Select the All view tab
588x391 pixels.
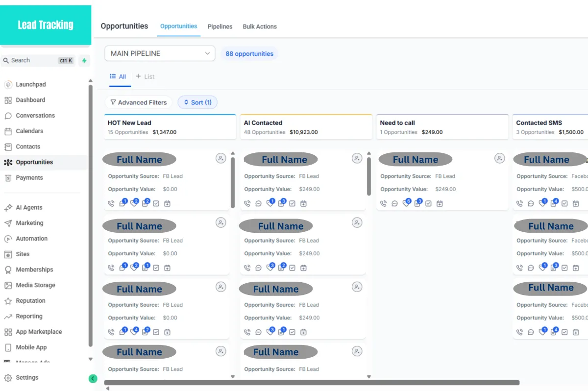coord(118,76)
